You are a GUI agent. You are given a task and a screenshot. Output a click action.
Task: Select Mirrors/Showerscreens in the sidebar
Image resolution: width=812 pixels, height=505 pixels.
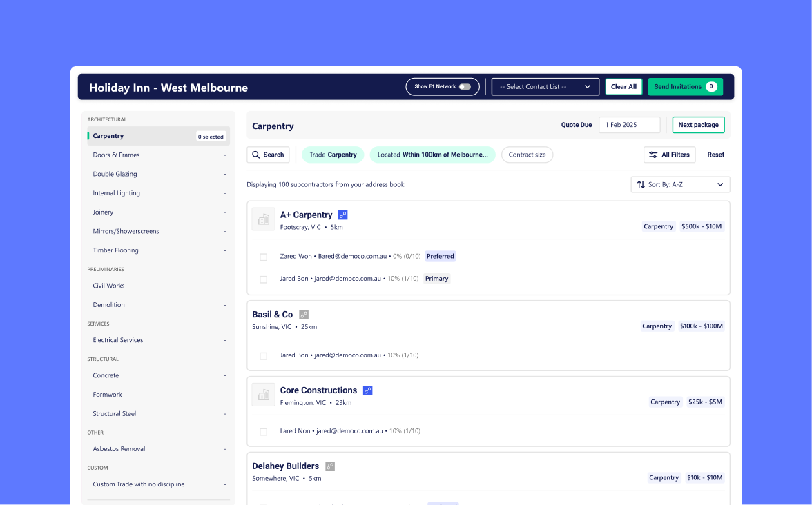click(159, 231)
